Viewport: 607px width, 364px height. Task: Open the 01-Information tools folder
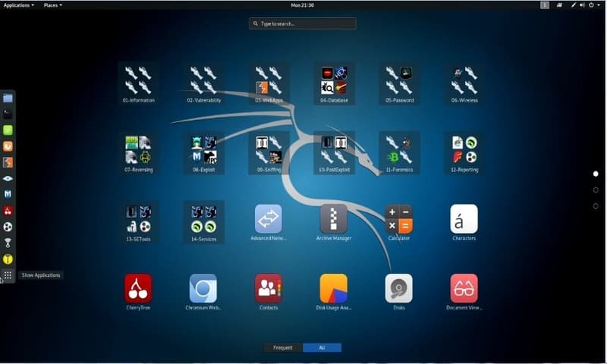138,83
